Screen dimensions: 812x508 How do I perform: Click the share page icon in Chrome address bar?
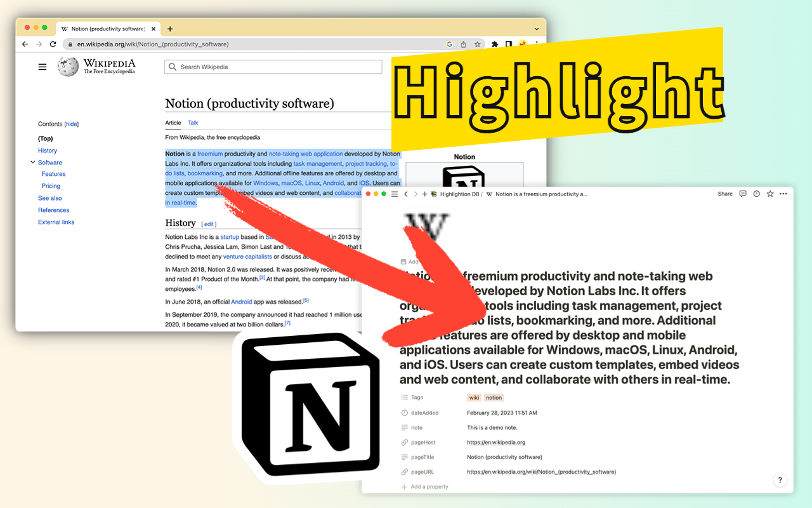[463, 44]
